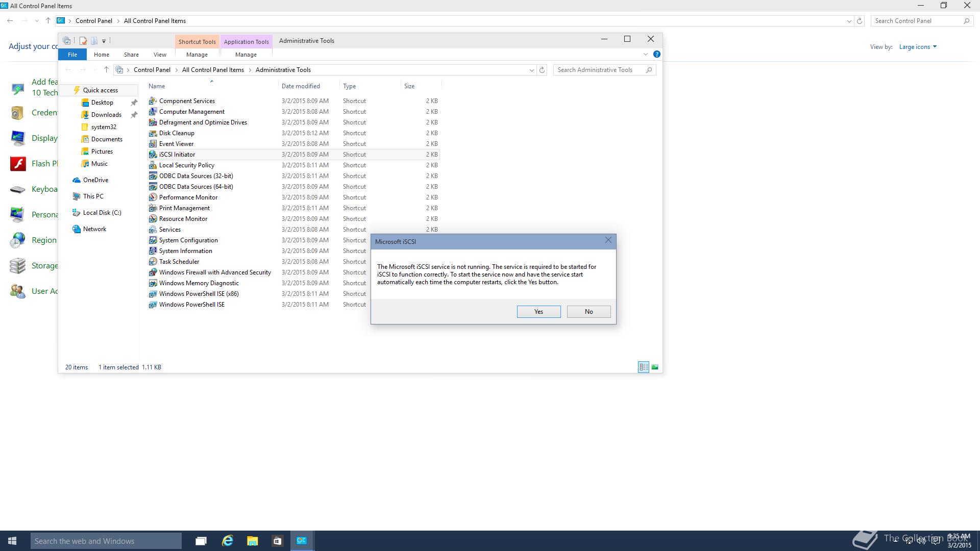Launch Internet Explorer from the taskbar
Screen dimensions: 980x551
point(227,541)
